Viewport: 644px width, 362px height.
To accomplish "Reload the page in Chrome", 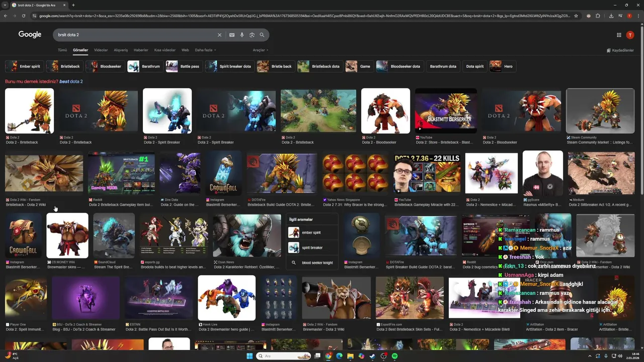I will 24,16.
